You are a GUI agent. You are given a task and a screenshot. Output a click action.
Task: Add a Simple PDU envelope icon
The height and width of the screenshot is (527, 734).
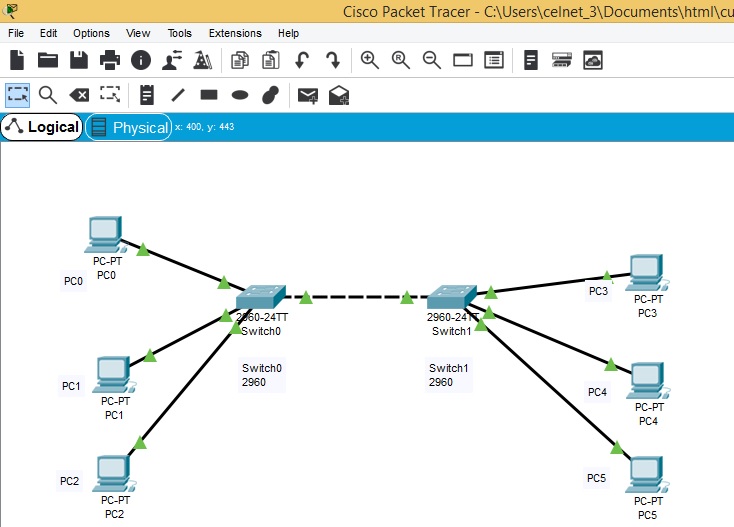point(308,95)
